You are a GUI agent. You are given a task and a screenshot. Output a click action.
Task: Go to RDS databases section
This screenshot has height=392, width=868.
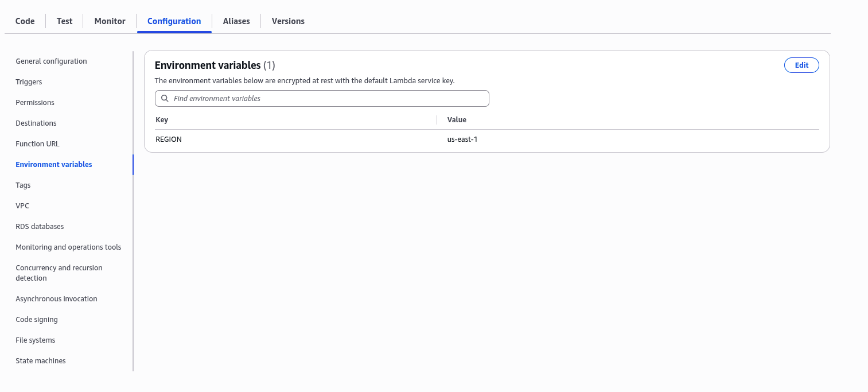[x=40, y=227]
